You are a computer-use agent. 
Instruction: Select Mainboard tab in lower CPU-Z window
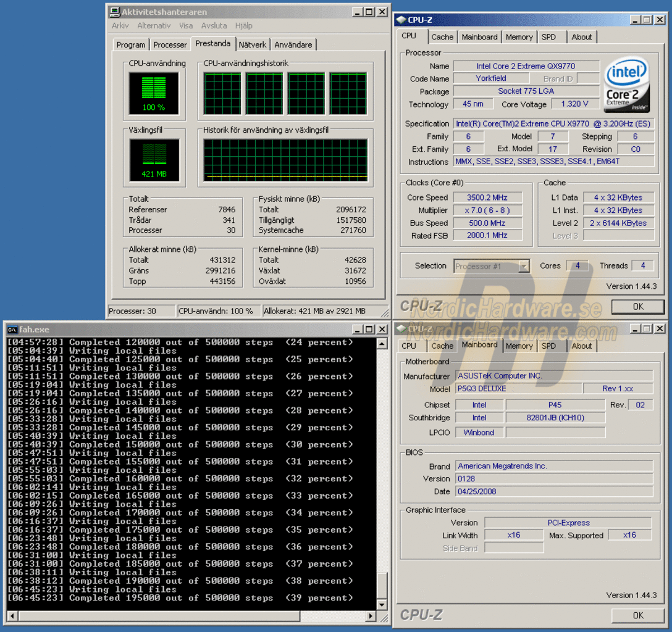pyautogui.click(x=479, y=344)
